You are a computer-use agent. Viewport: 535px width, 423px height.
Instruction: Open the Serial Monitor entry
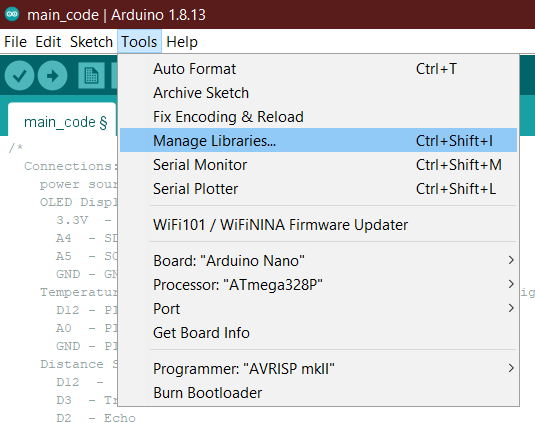pos(318,165)
